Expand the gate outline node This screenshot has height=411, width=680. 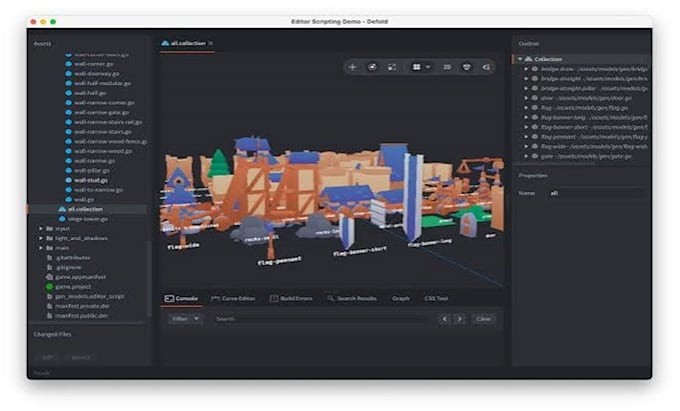tap(526, 156)
